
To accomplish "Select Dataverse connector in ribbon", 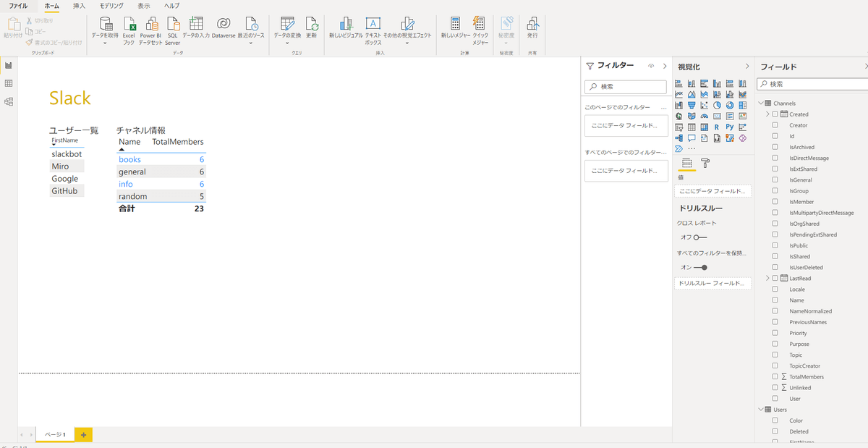I will click(x=224, y=27).
